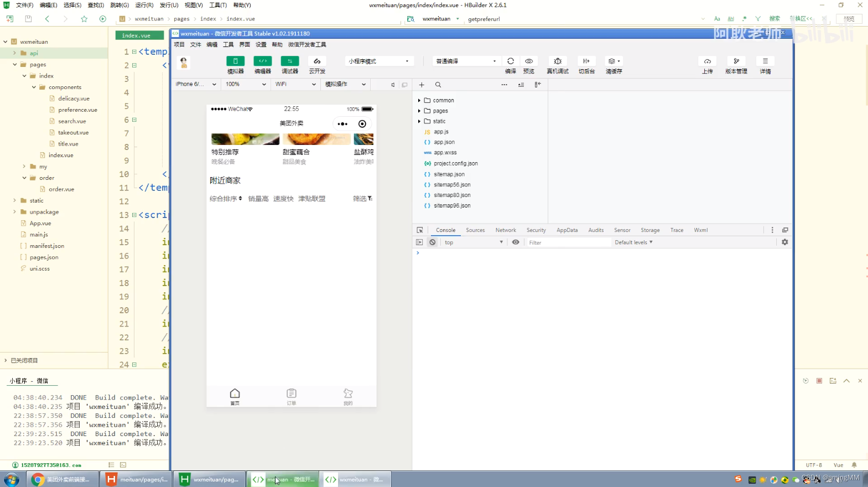Click the mini program capsule menu dots
This screenshot has height=487, width=868.
(x=342, y=124)
